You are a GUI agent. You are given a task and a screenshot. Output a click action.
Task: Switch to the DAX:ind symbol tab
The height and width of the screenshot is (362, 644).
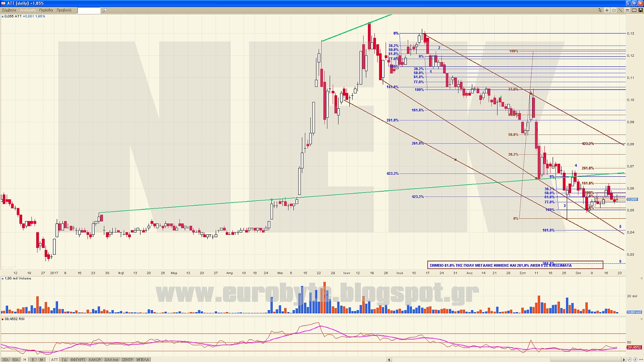pos(111,360)
